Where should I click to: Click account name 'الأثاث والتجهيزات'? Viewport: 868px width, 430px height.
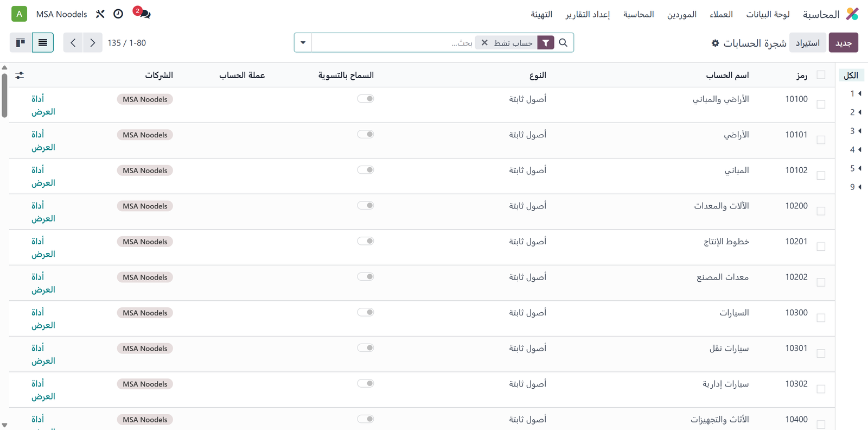pos(720,419)
